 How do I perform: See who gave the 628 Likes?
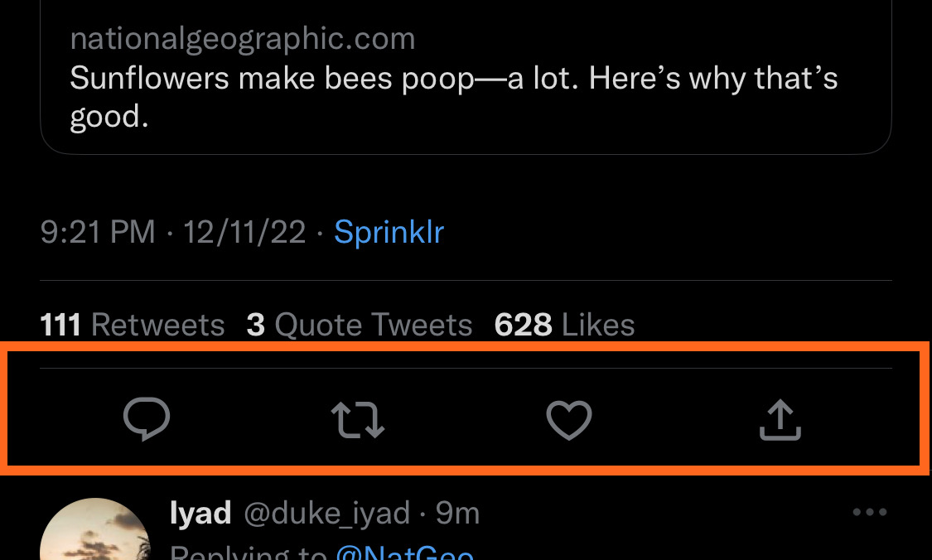pos(564,325)
